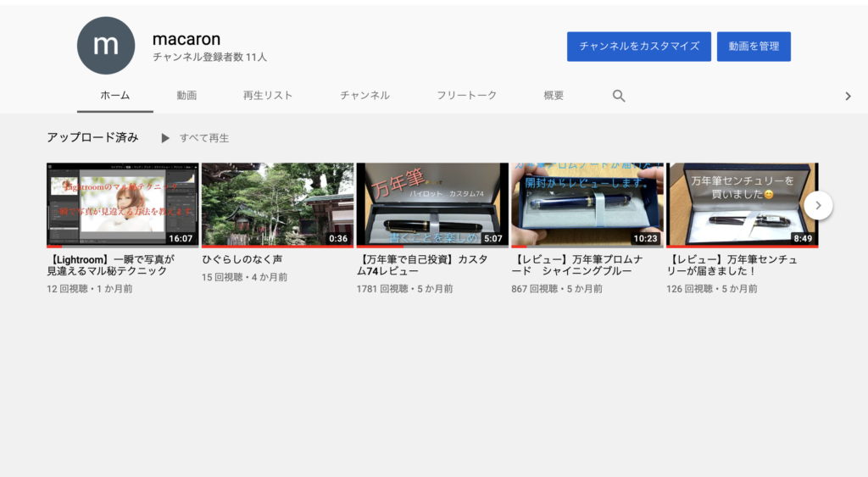
Task: Show next videos with carousel arrow button
Action: point(818,205)
